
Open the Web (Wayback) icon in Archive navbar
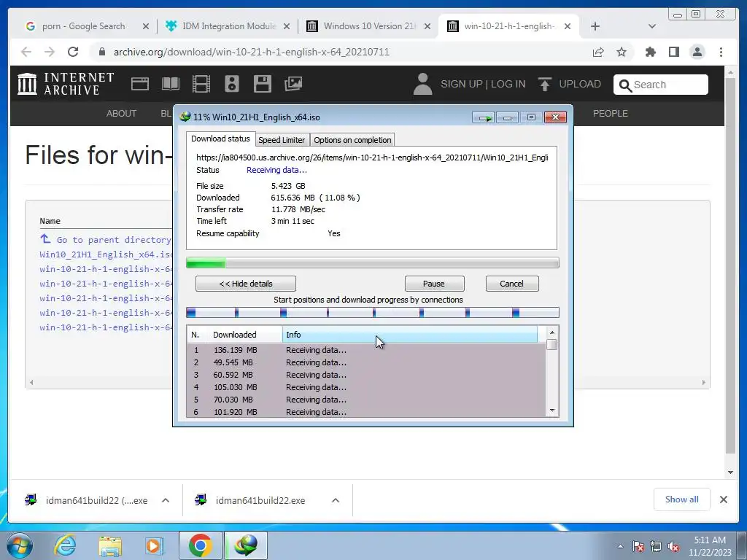click(x=140, y=84)
